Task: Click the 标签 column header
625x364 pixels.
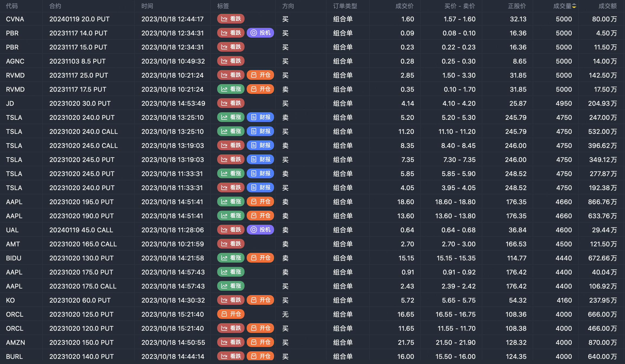Action: pos(223,6)
